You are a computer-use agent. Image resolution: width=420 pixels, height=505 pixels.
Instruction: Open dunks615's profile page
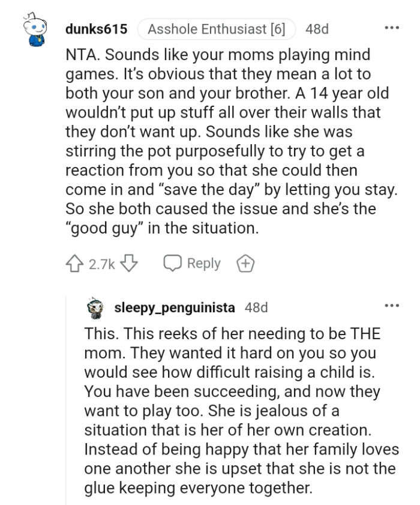pos(98,29)
